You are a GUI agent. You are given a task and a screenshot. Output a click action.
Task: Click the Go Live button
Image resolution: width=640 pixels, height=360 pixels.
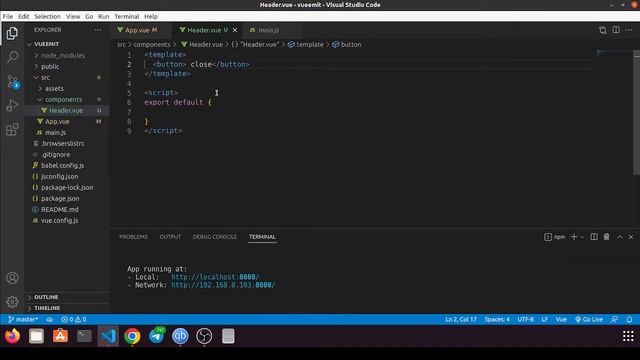[589, 319]
